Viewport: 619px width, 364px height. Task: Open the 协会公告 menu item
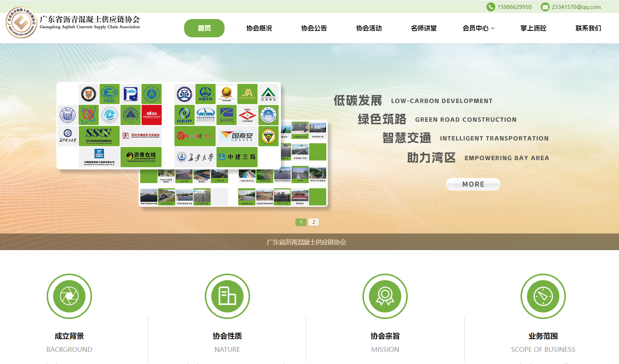coord(314,28)
